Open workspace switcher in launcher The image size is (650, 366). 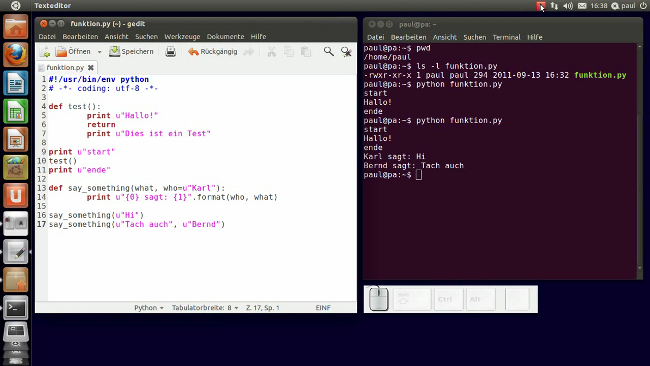(x=16, y=332)
